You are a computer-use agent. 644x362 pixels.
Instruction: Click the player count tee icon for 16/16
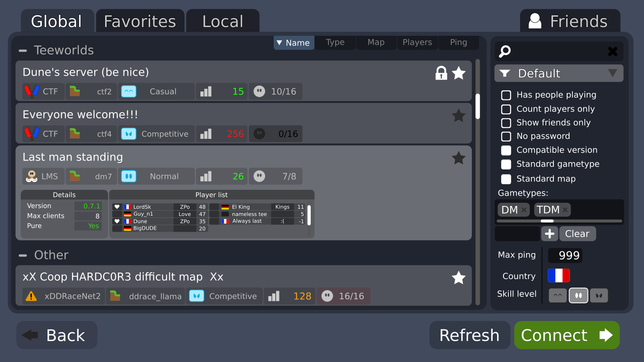pos(327,296)
